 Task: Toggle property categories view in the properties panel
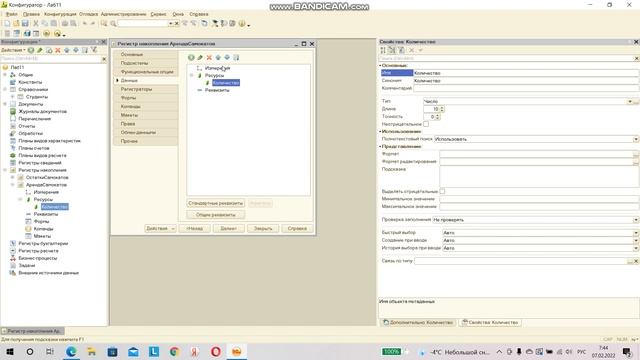[392, 50]
